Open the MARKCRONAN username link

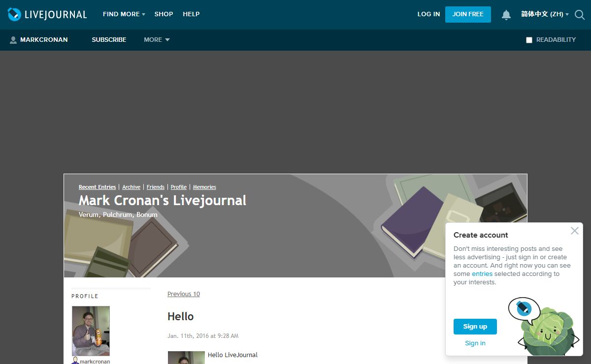(x=44, y=40)
